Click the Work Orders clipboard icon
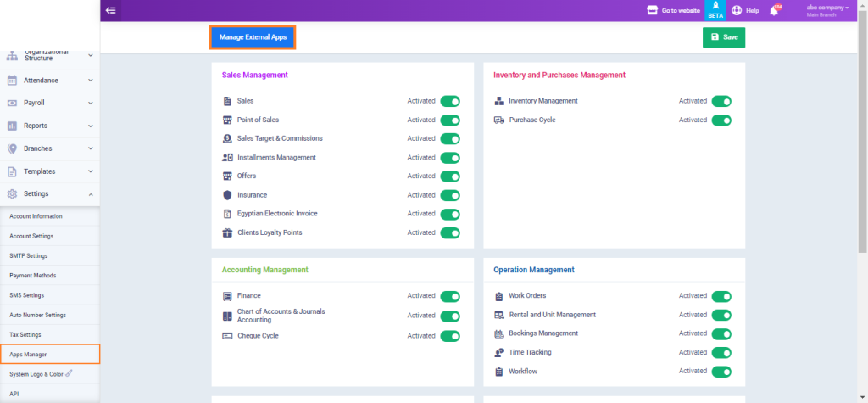Screen dimensions: 868x403 coord(498,296)
